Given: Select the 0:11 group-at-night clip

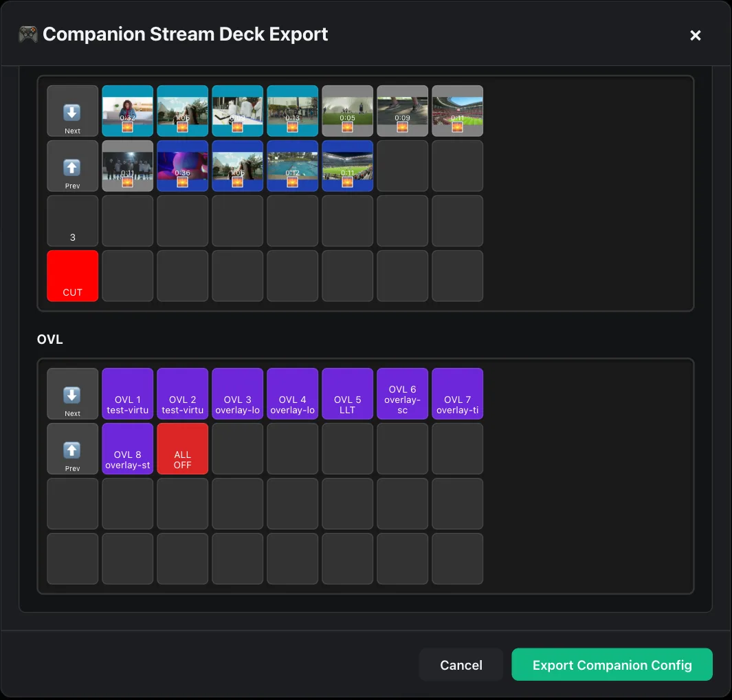Looking at the screenshot, I should pyautogui.click(x=127, y=166).
